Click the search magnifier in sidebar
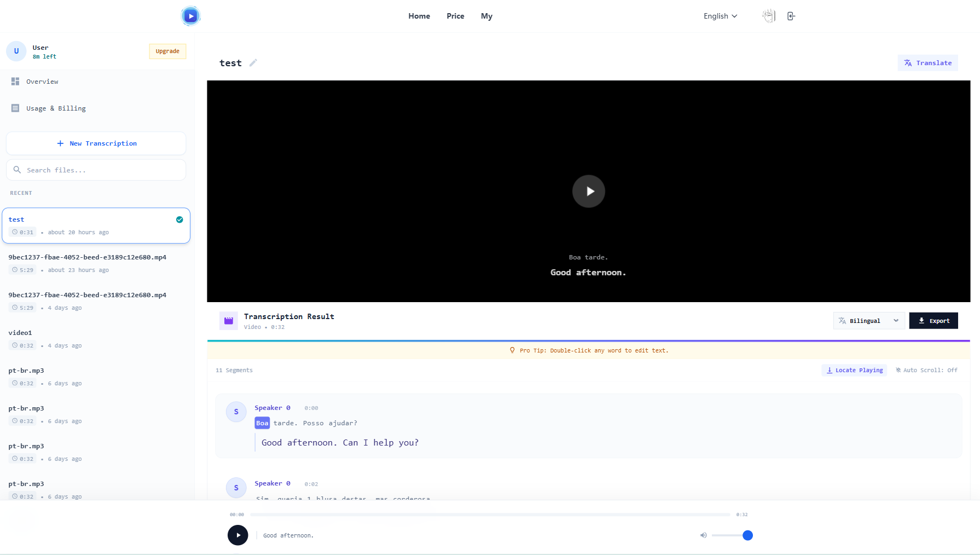Image resolution: width=980 pixels, height=555 pixels. coord(18,170)
